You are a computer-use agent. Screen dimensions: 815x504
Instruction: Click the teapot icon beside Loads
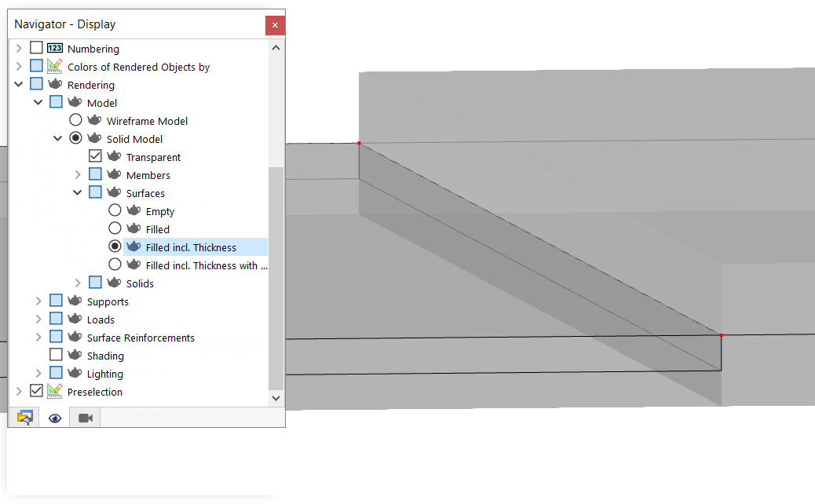point(75,319)
